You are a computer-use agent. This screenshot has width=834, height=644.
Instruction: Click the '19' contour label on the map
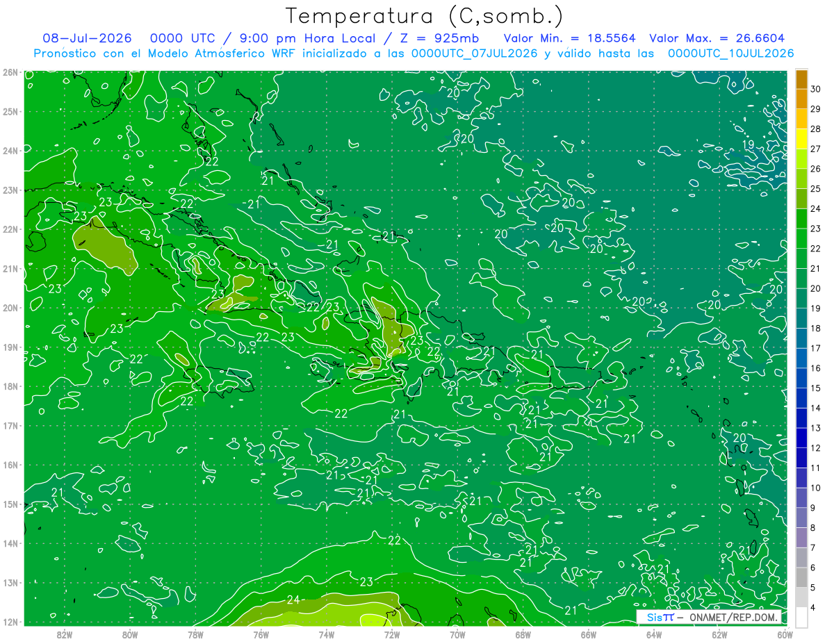[x=748, y=144]
